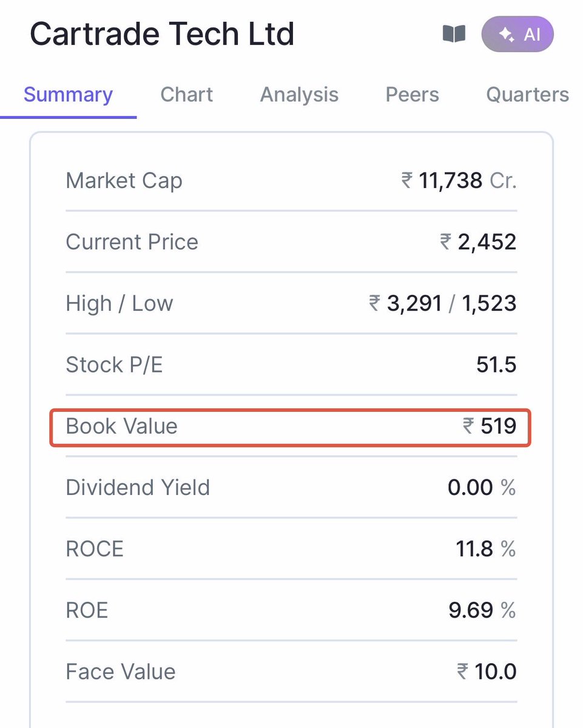Select the Face Value row
583x728 pixels.
(x=291, y=672)
